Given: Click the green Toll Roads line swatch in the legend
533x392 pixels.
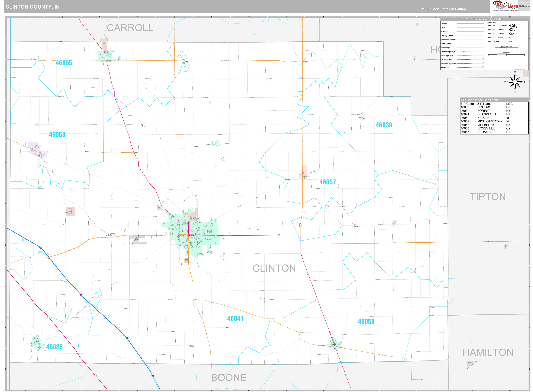Looking at the screenshot, I should (x=470, y=68).
